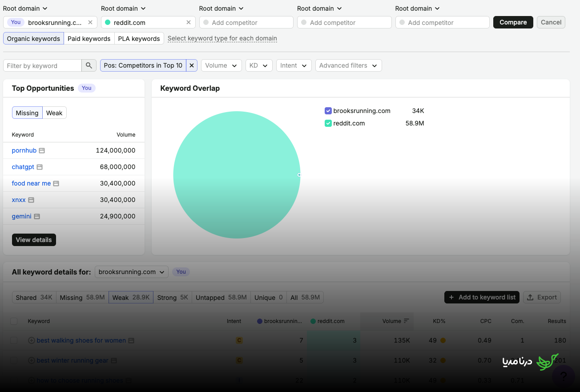The image size is (580, 392).
Task: Open SERP features icon next to chatgpt
Action: coord(40,167)
